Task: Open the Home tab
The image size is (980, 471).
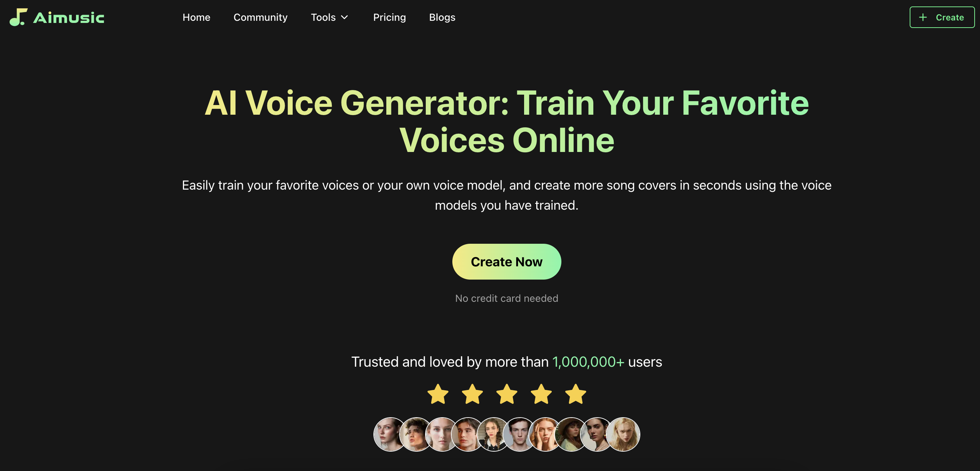Action: (x=196, y=17)
